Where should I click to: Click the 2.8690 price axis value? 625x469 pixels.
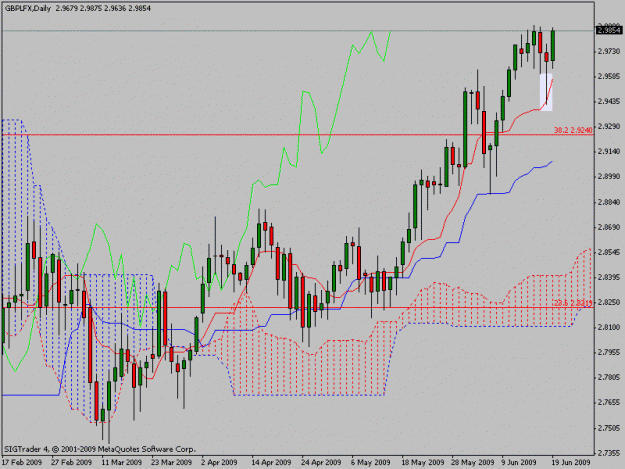tap(609, 227)
